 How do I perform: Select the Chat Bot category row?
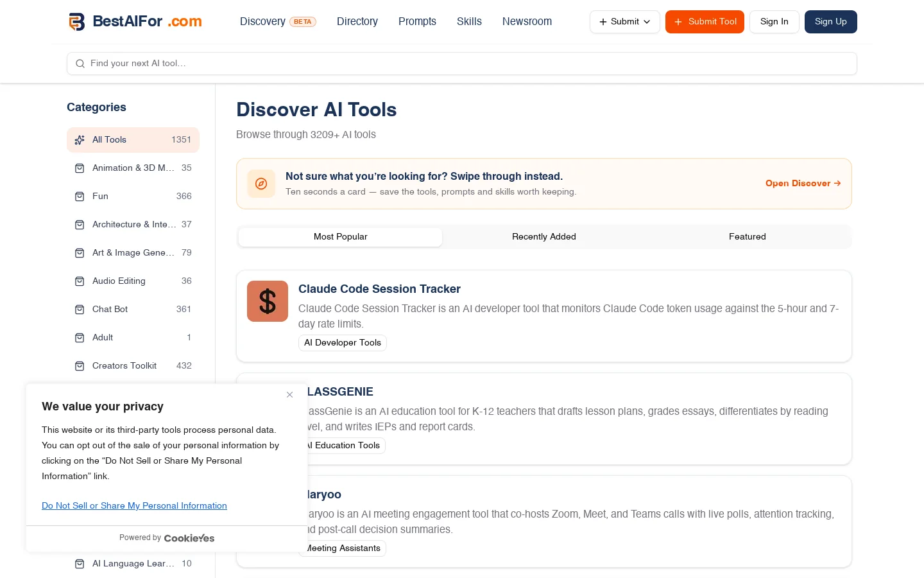[x=133, y=310]
